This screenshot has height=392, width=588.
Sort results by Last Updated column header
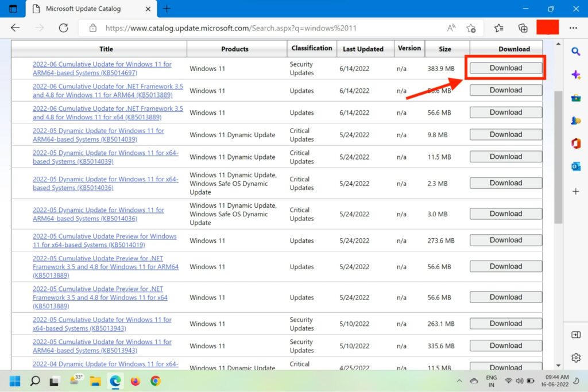click(363, 49)
